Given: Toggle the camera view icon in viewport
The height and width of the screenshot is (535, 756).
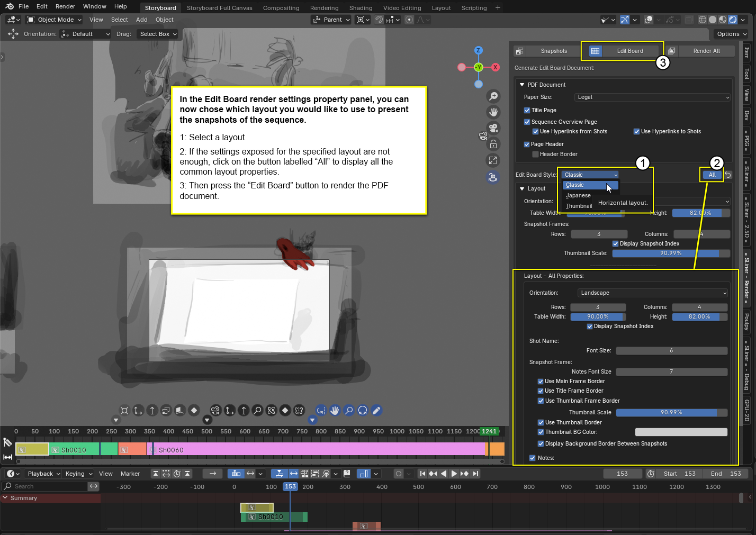Looking at the screenshot, I should tap(493, 128).
